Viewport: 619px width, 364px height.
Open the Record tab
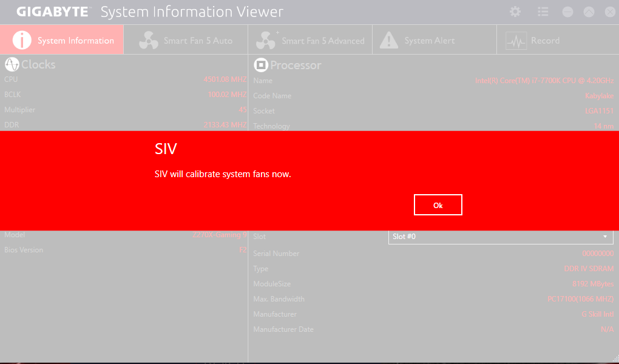[558, 40]
